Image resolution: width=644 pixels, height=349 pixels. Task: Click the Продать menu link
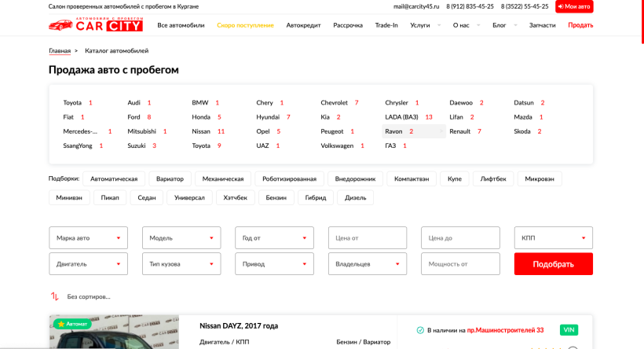[x=580, y=25]
